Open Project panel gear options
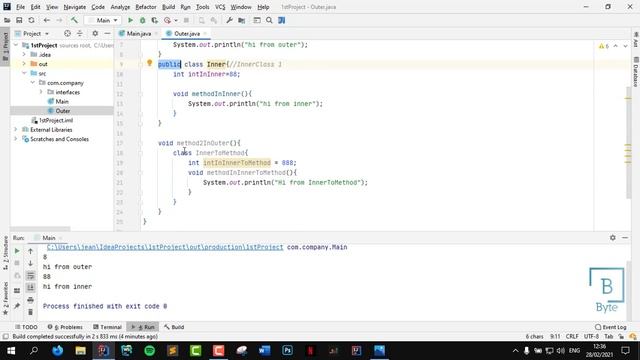Image resolution: width=640 pixels, height=360 pixels. coord(95,33)
